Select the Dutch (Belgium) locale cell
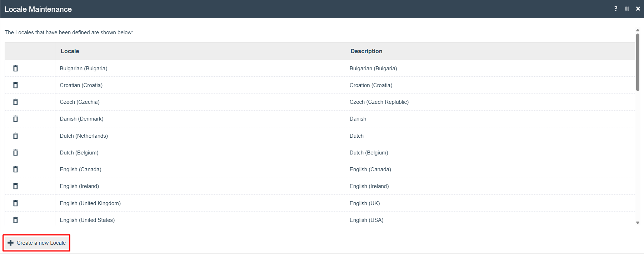 pyautogui.click(x=200, y=152)
